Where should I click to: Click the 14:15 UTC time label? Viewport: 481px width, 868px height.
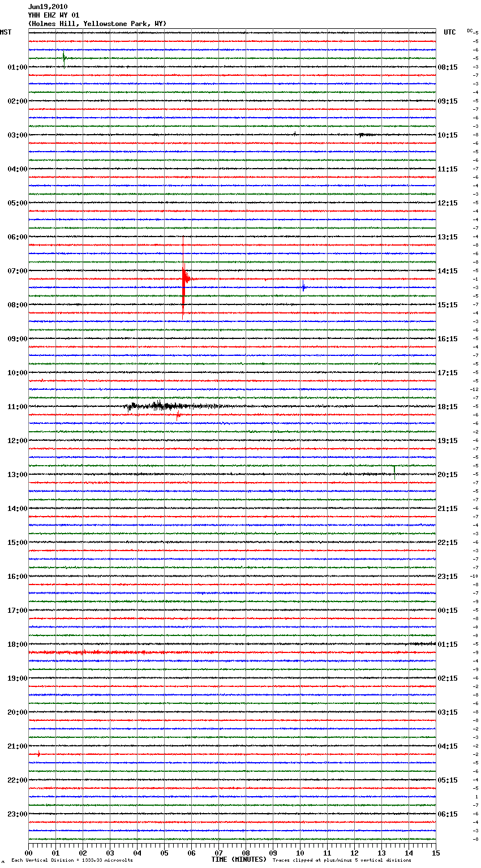click(448, 271)
